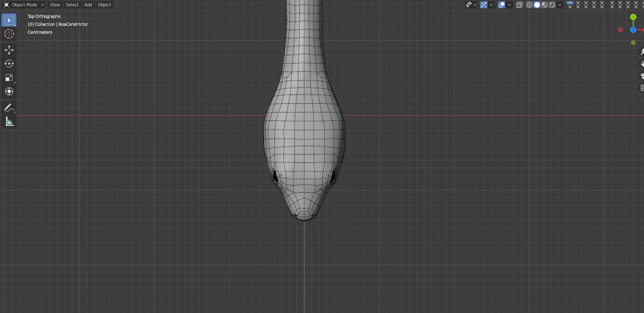Image resolution: width=644 pixels, height=313 pixels.
Task: Toggle the camera view icon
Action: [642, 75]
